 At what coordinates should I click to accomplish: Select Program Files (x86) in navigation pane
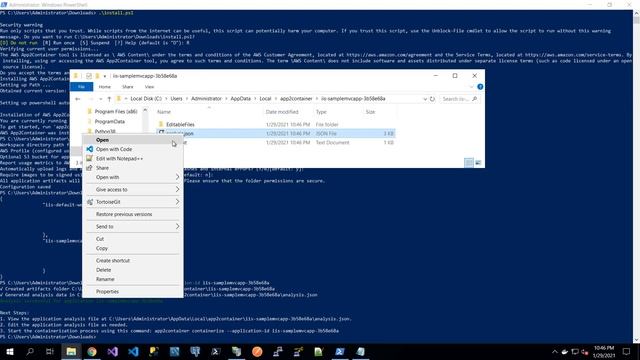click(116, 111)
